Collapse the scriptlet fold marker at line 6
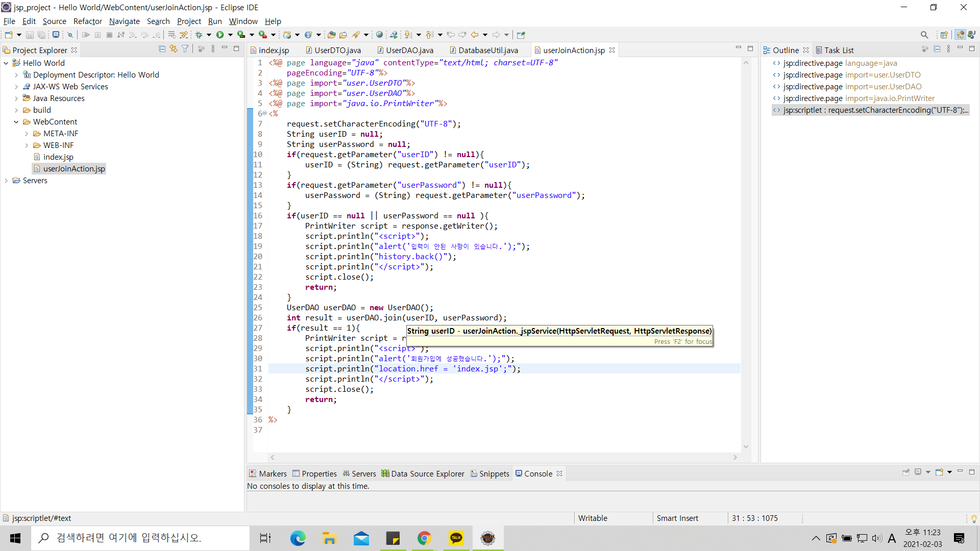Screen dimensions: 980x551 (x=264, y=113)
